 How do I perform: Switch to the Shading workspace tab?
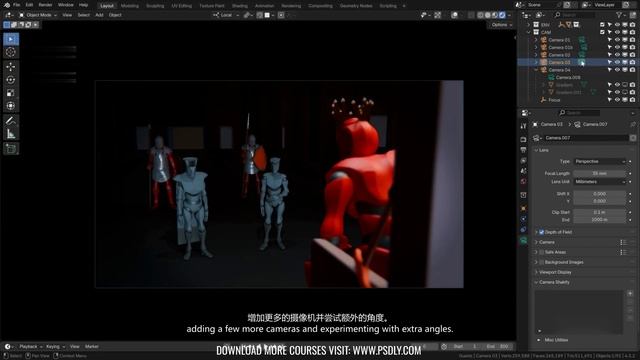(x=240, y=6)
